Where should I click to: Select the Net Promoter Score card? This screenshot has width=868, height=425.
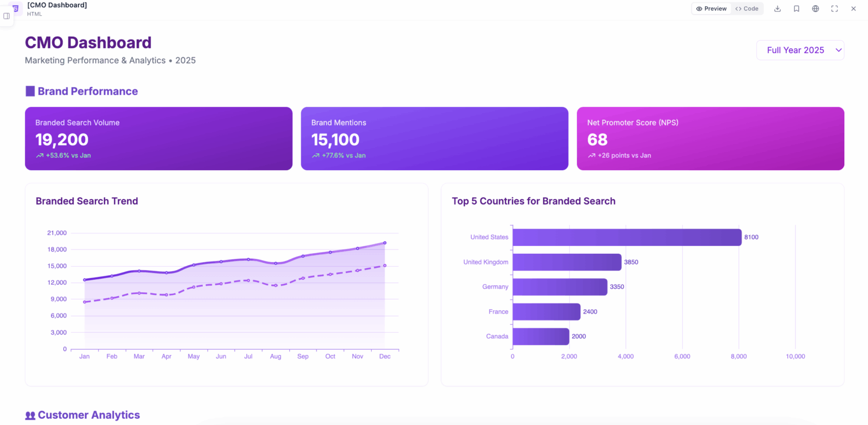(x=710, y=138)
